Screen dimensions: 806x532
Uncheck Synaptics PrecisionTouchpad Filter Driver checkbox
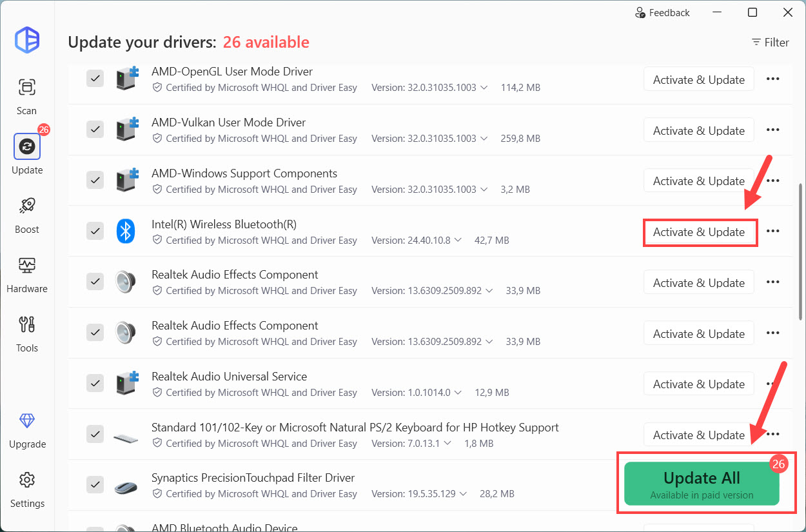click(x=95, y=485)
